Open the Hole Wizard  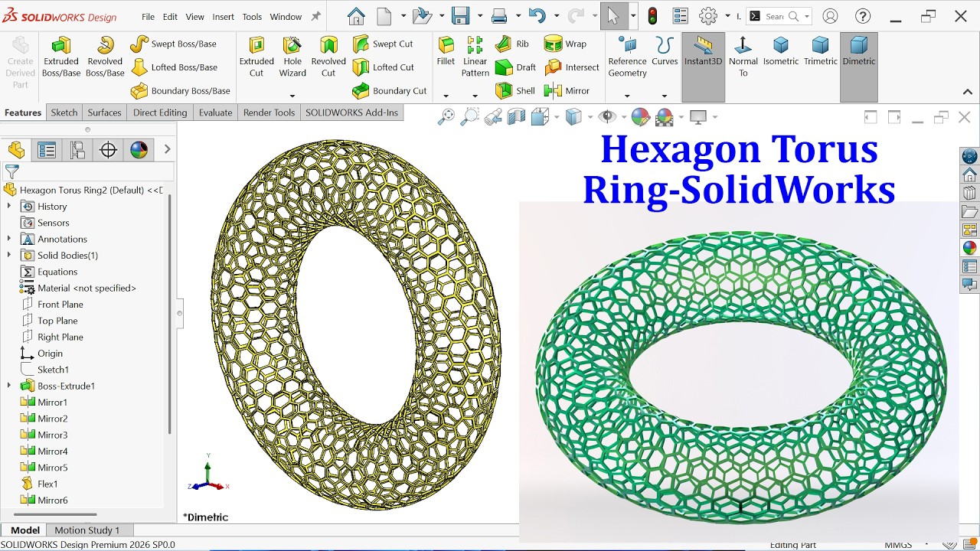(x=292, y=57)
